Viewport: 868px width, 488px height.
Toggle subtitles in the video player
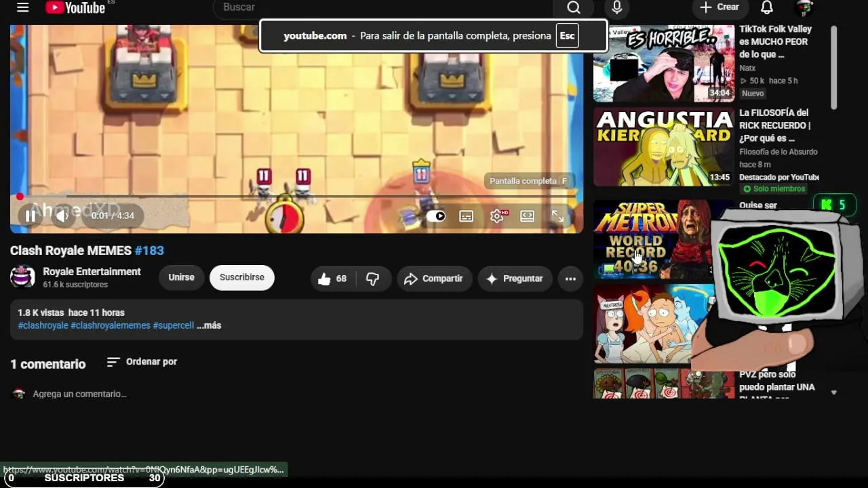[x=467, y=216]
